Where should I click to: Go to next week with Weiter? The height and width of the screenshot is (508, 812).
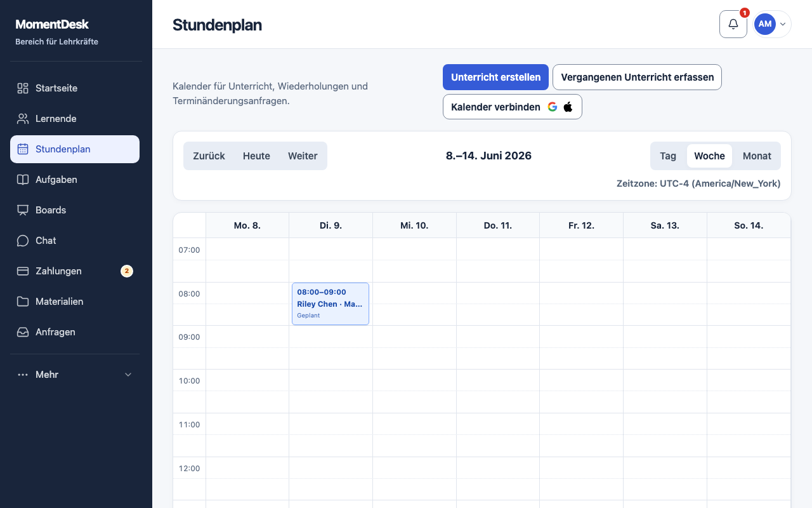pyautogui.click(x=303, y=156)
